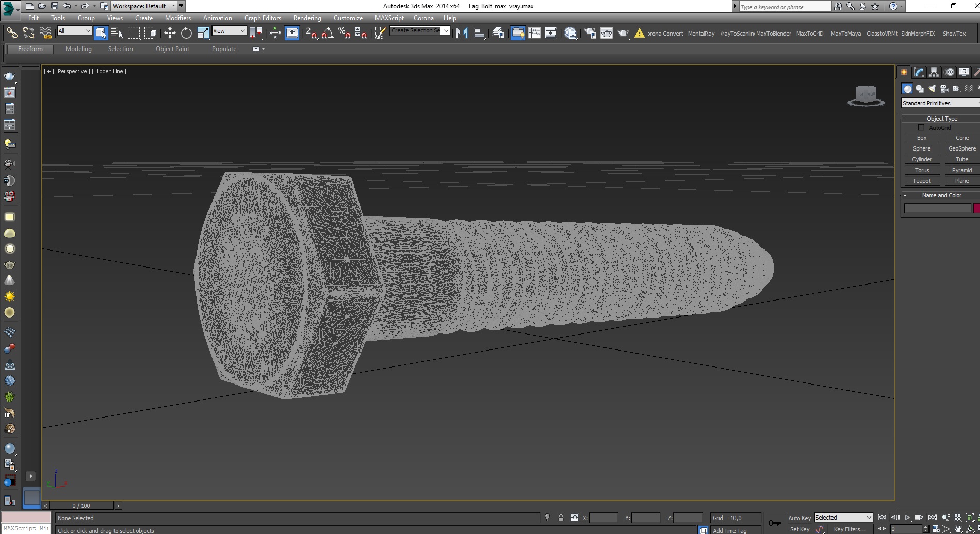The image size is (980, 534).
Task: Open Workspace: Default dropdown
Action: coord(144,6)
